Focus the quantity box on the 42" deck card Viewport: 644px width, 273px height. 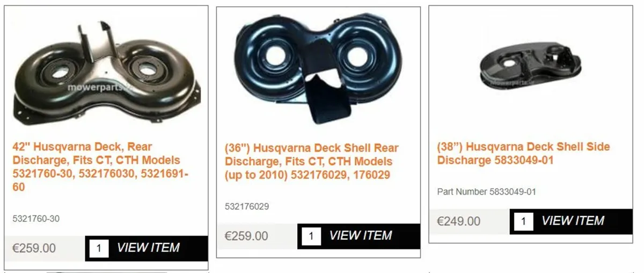point(99,248)
